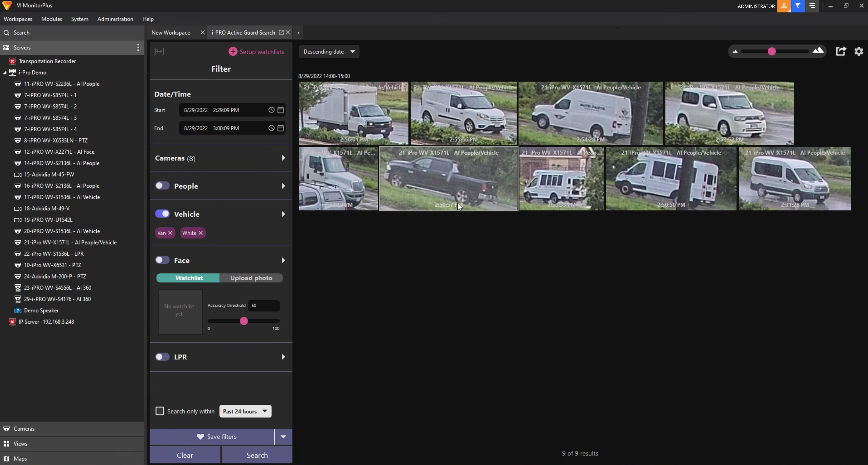Viewport: 868px width, 465px height.
Task: Click the export results icon
Action: [841, 51]
